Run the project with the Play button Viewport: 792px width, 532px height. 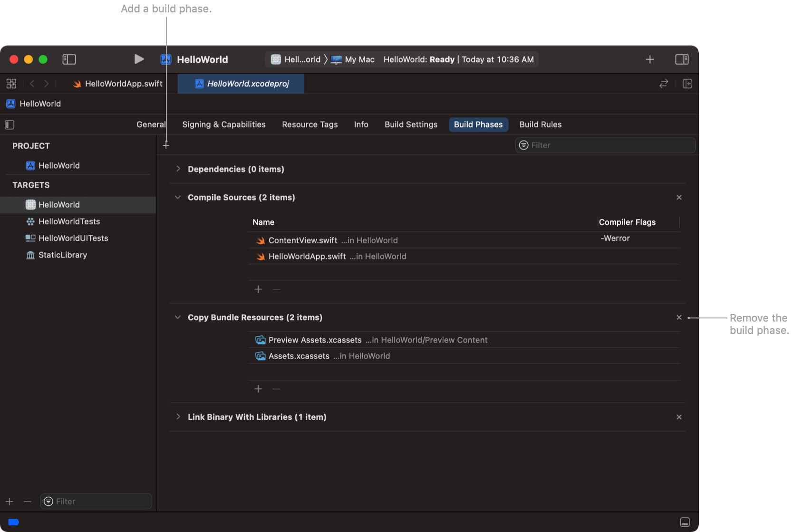[139, 59]
